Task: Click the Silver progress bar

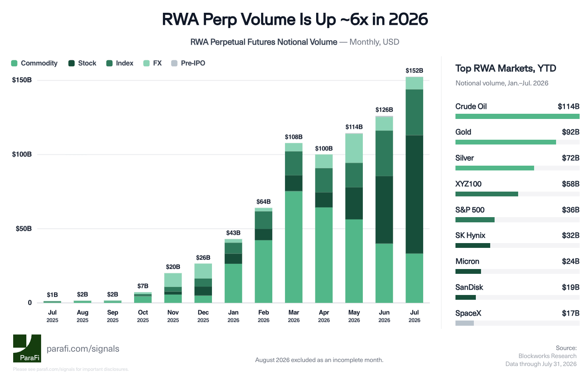Action: [517, 168]
